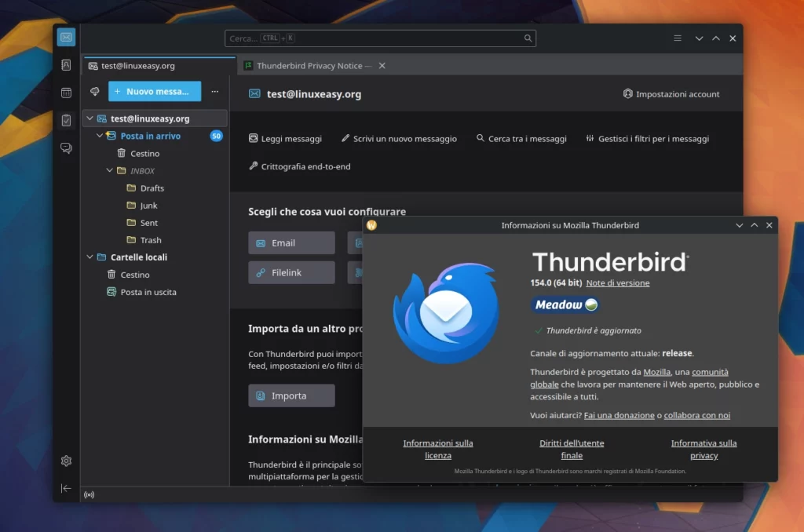
Task: Close the Thunderbird Privacy Notice tab
Action: 382,66
